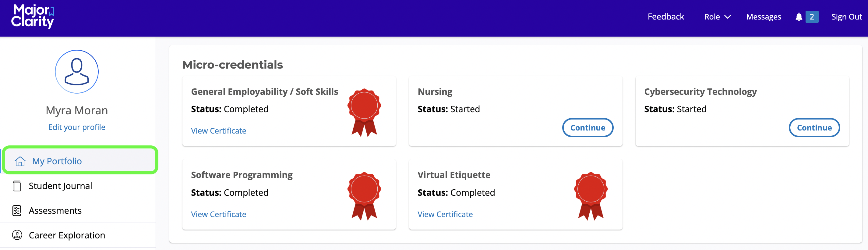Click the Career Exploration icon
The height and width of the screenshot is (250, 868).
click(17, 235)
